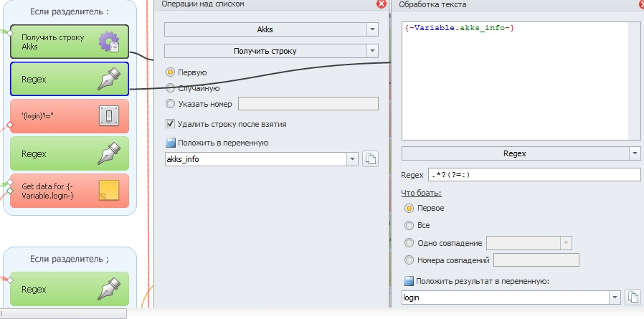Open the 'Получить строку' action dropdown
The image size is (644, 319).
click(x=371, y=51)
